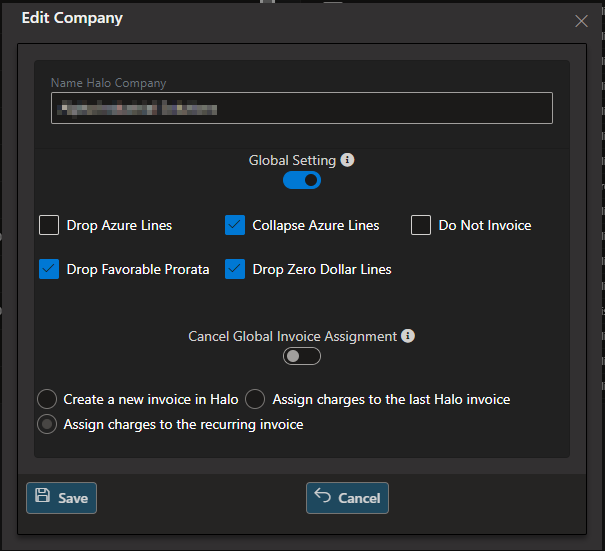Screen dimensions: 605x551
Task: Select Assign charges to the recurring invoice
Action: (x=47, y=424)
